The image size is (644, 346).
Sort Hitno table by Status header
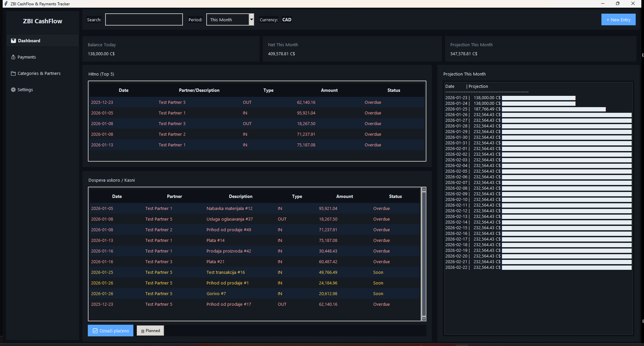(x=394, y=90)
